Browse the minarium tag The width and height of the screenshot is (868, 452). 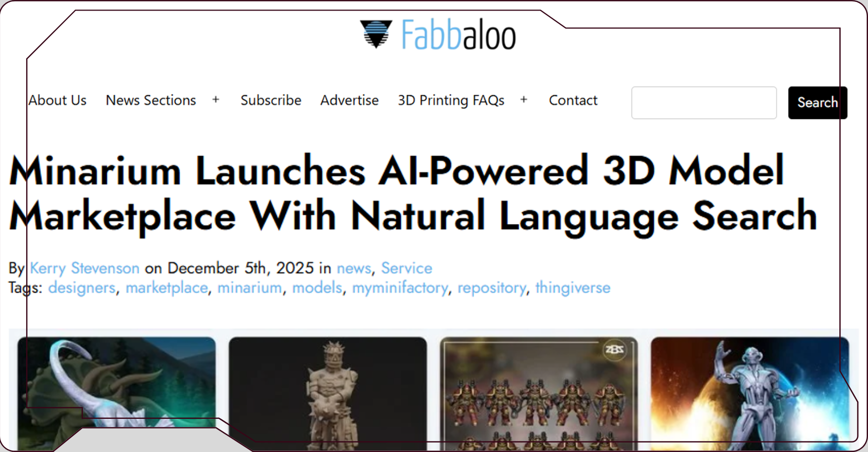(249, 287)
